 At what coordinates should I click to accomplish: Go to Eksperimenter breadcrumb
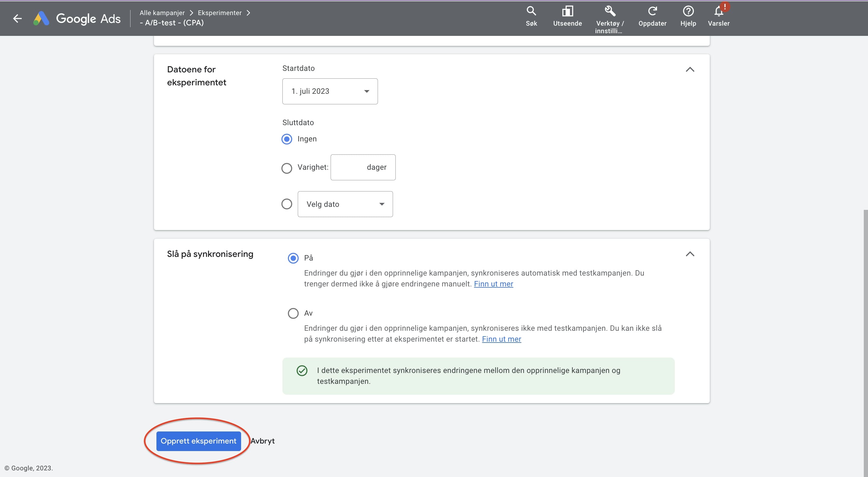[x=219, y=13]
